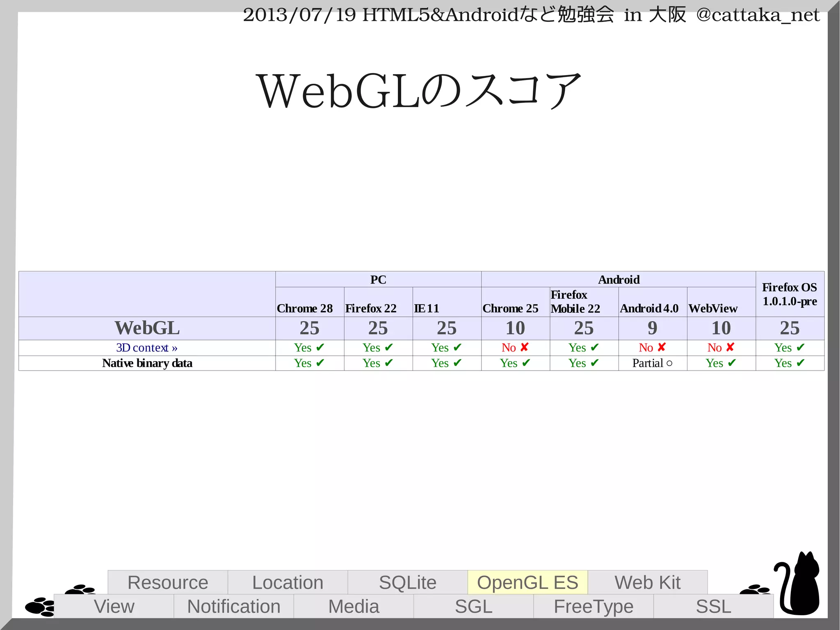Click Yes ✔ under Firefox Mobile 22 for 3D context
This screenshot has width=840, height=630.
click(x=584, y=348)
